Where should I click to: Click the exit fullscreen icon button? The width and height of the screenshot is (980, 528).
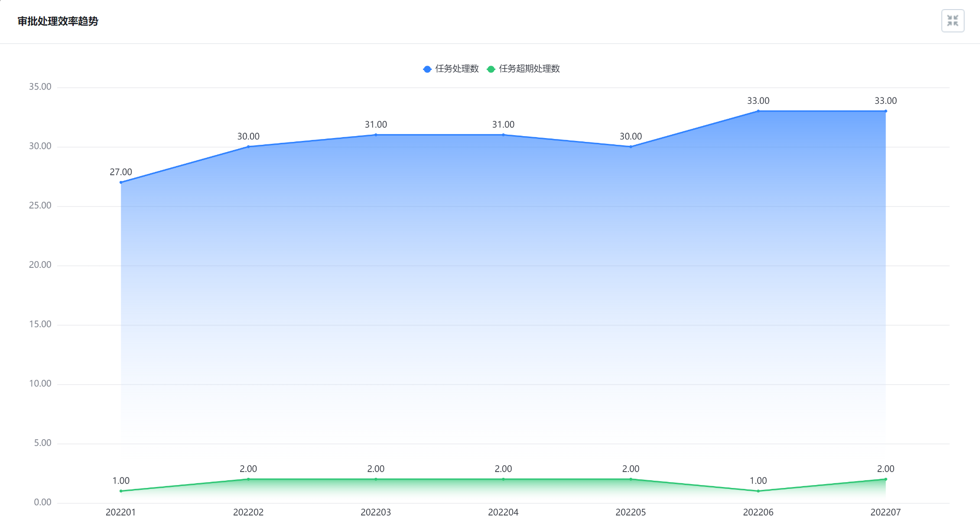[953, 21]
